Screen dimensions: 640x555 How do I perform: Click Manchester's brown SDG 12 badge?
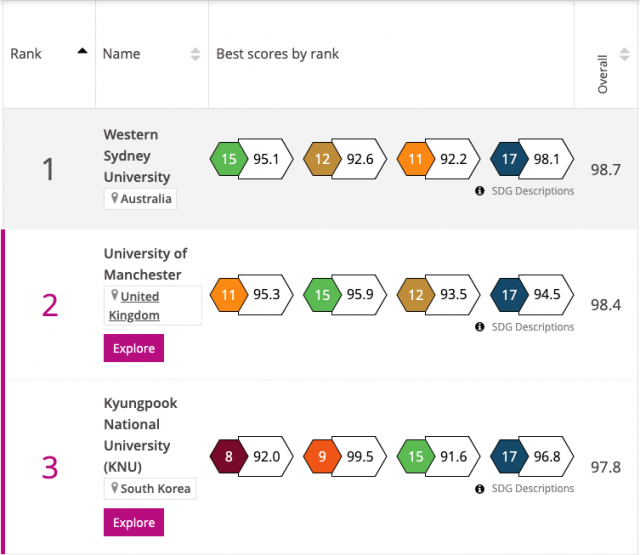(x=417, y=295)
